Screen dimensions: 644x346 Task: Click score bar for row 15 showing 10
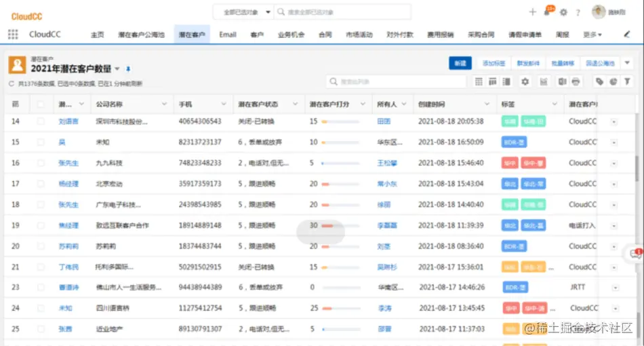click(340, 142)
